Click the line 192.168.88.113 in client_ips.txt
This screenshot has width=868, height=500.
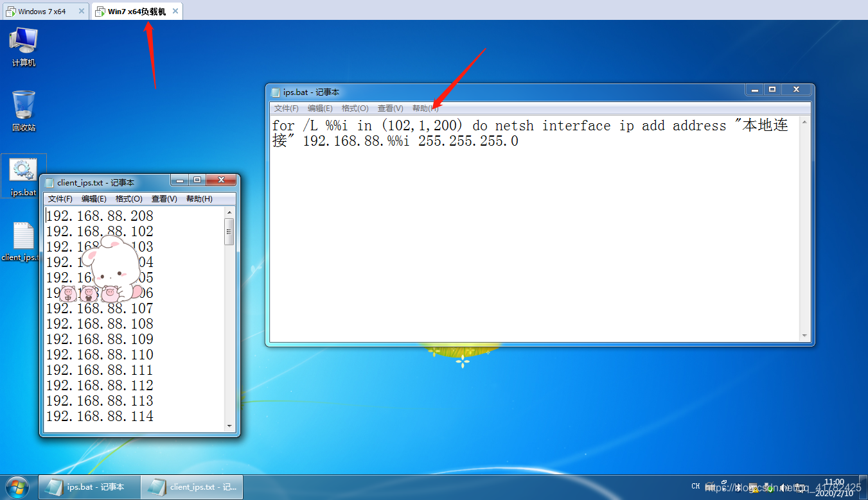[x=100, y=401]
